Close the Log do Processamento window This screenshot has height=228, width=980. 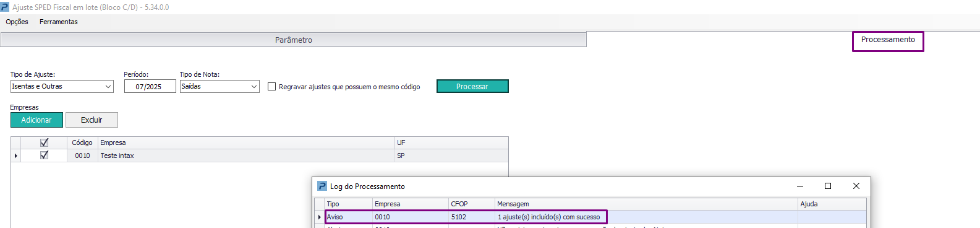click(856, 186)
